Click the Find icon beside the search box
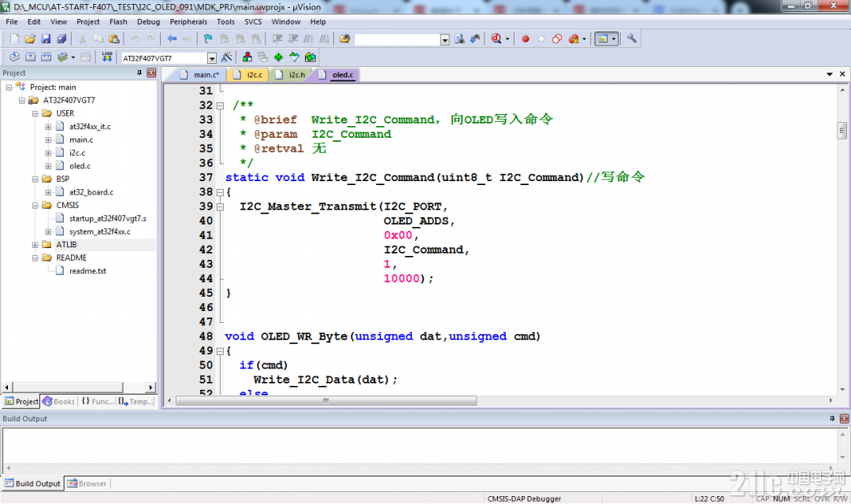The width and height of the screenshot is (851, 504). point(459,39)
